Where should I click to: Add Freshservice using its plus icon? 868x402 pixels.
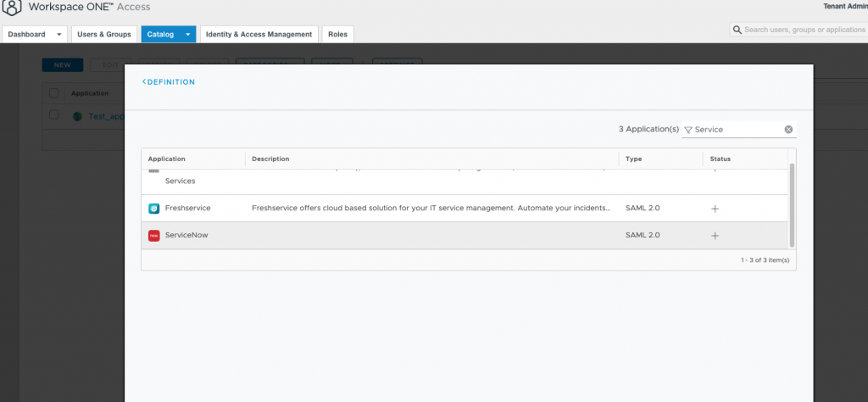pyautogui.click(x=715, y=208)
